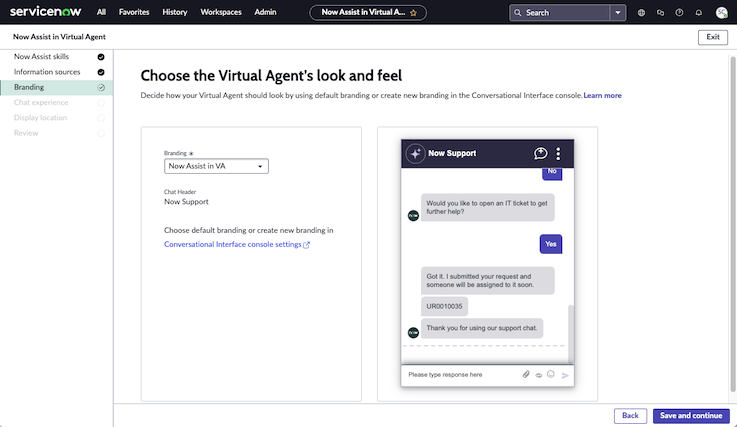
Task: Open the All menu
Action: [101, 12]
